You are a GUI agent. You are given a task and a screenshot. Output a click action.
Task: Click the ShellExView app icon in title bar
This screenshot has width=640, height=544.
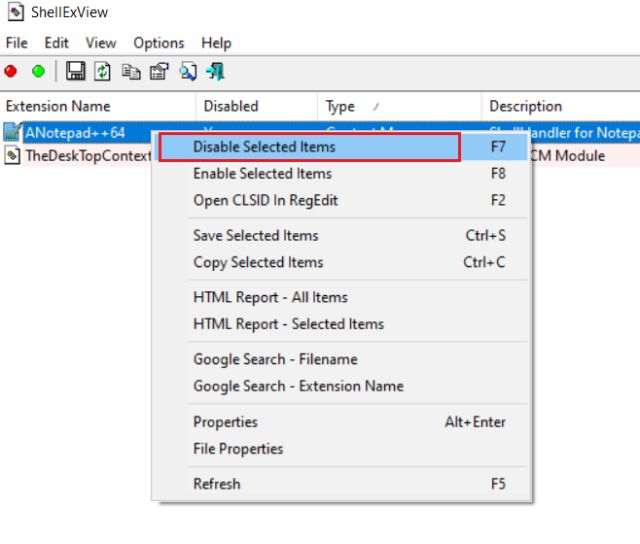(16, 13)
